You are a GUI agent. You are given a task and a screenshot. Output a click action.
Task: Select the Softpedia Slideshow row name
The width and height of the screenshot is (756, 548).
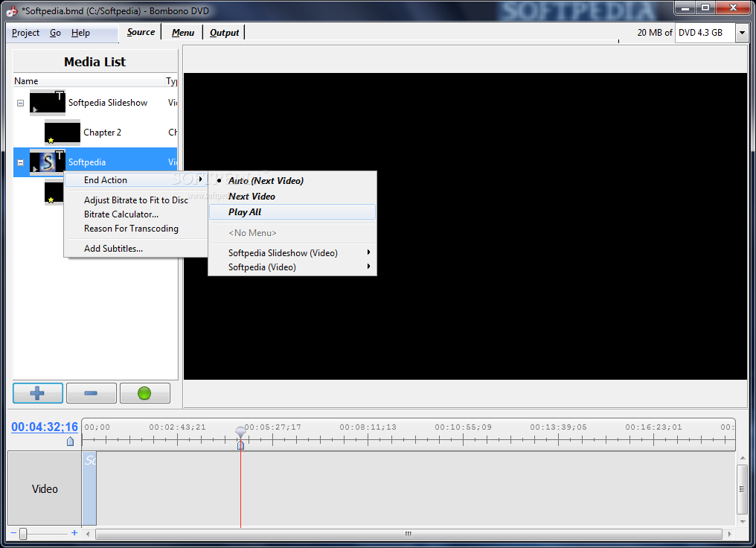[x=108, y=103]
